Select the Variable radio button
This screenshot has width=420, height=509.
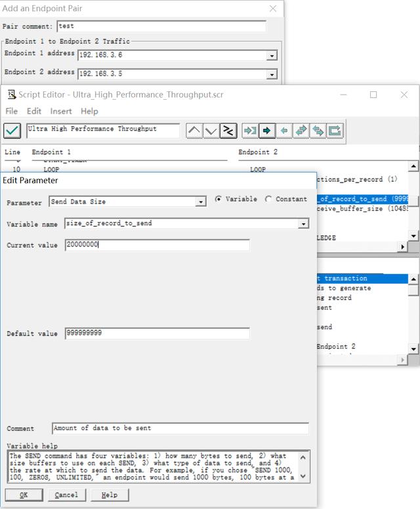tap(219, 199)
